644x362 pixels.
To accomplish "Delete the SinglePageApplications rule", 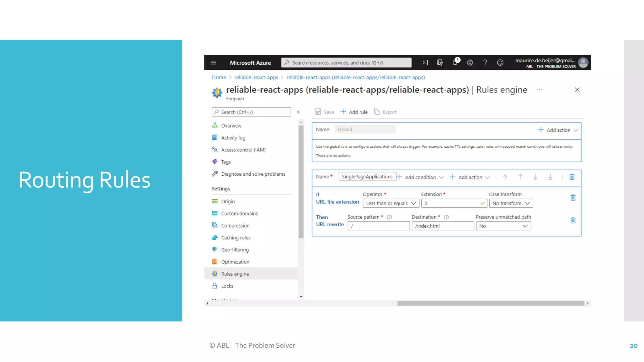I will click(572, 177).
